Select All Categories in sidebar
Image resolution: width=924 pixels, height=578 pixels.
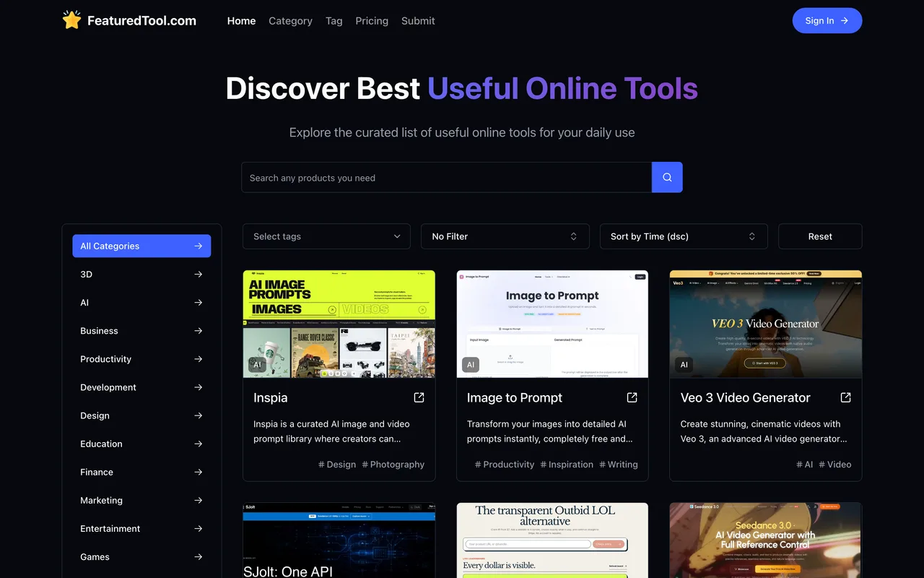coord(141,246)
